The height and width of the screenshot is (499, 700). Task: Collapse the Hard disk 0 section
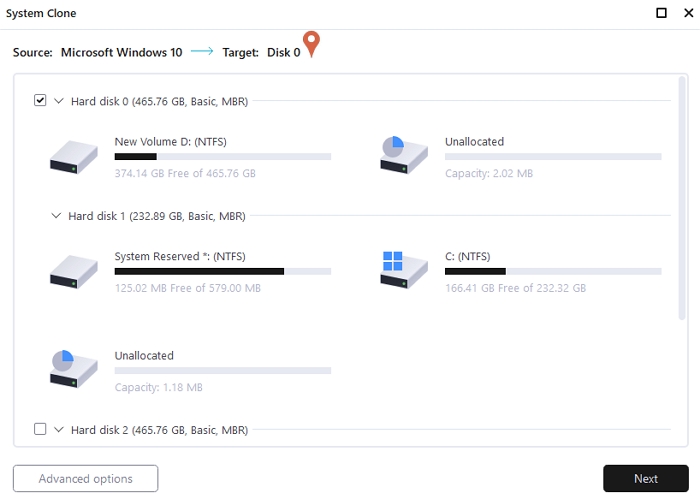click(x=58, y=101)
